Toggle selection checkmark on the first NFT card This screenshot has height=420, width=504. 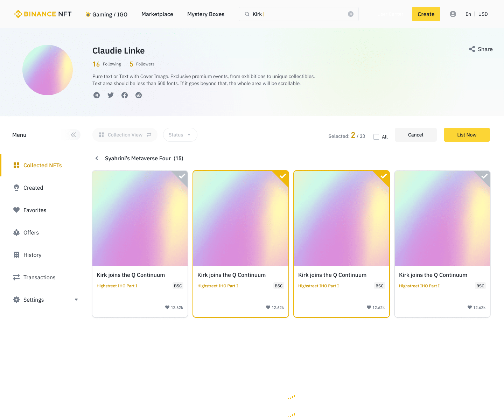pos(182,176)
